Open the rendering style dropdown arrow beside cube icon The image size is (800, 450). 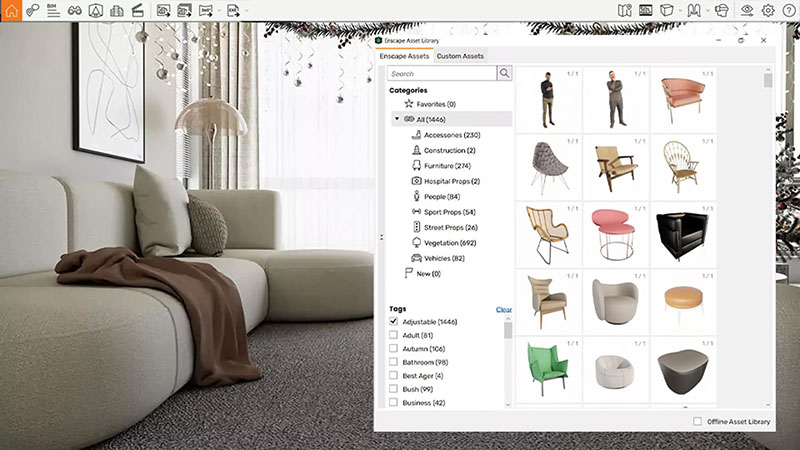[681, 10]
